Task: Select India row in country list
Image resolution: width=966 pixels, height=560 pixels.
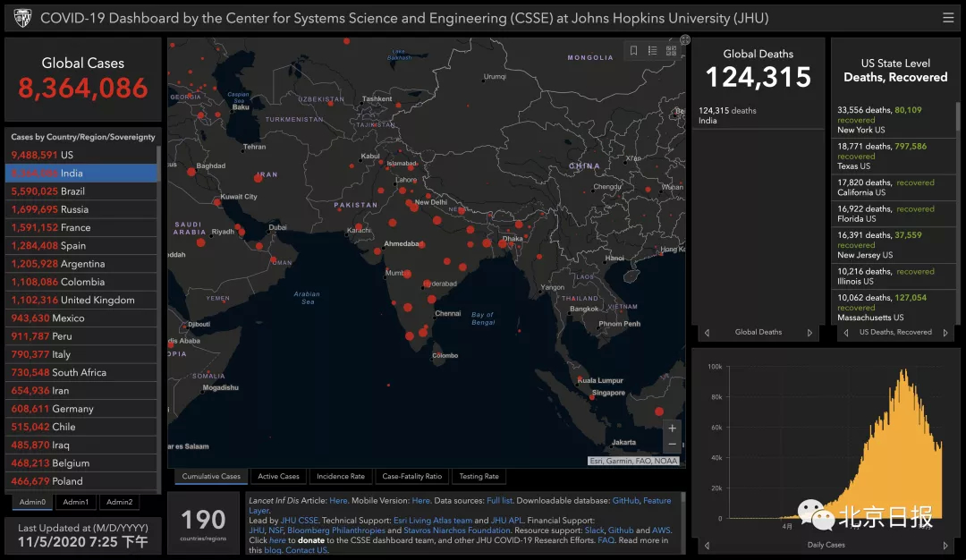Action: click(80, 174)
